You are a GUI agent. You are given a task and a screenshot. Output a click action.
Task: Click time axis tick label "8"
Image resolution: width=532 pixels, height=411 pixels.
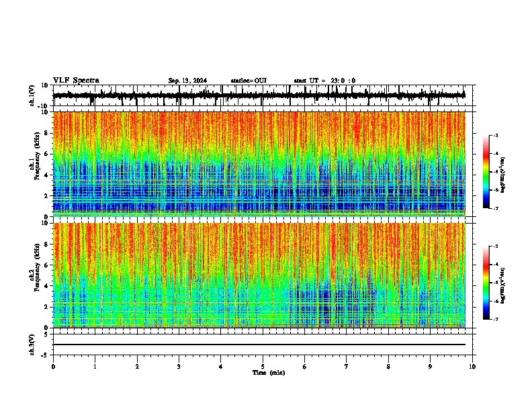[388, 367]
